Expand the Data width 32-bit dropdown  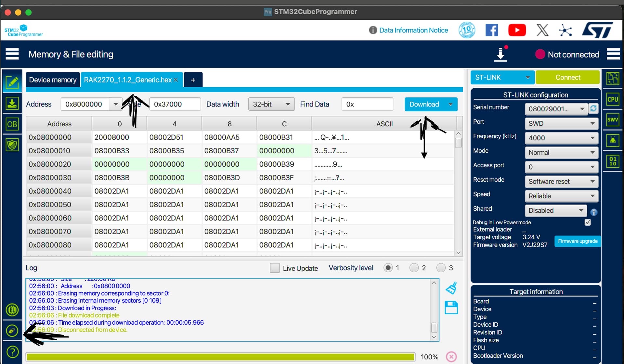[x=271, y=104]
